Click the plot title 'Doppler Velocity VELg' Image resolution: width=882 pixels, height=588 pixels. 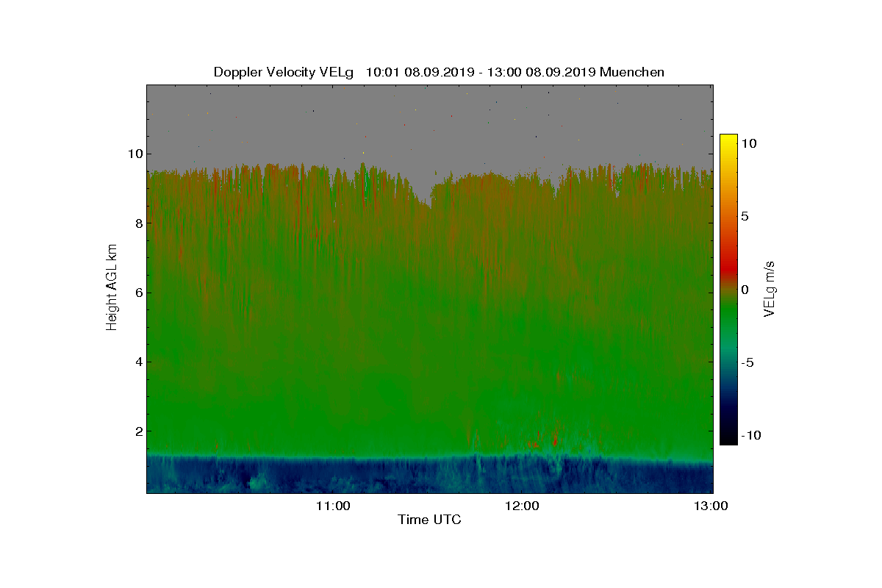pyautogui.click(x=284, y=72)
